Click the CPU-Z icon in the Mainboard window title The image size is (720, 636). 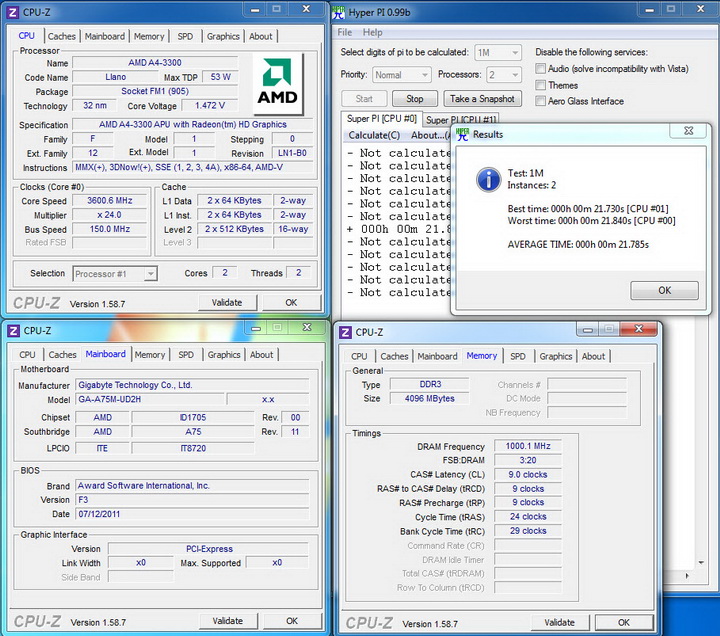(x=12, y=330)
